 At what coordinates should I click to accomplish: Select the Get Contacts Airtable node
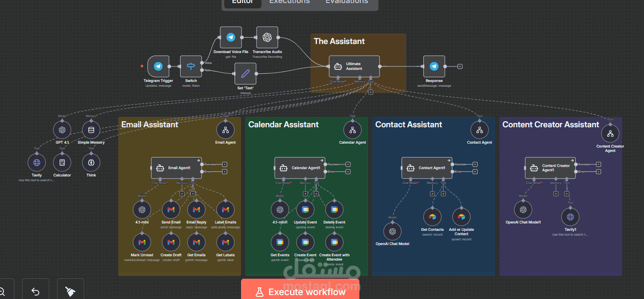point(432,217)
